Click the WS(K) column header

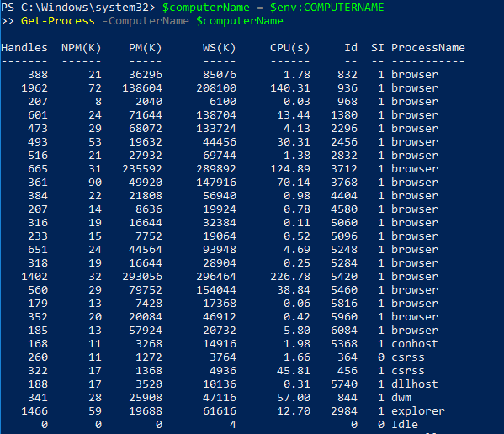(x=220, y=48)
